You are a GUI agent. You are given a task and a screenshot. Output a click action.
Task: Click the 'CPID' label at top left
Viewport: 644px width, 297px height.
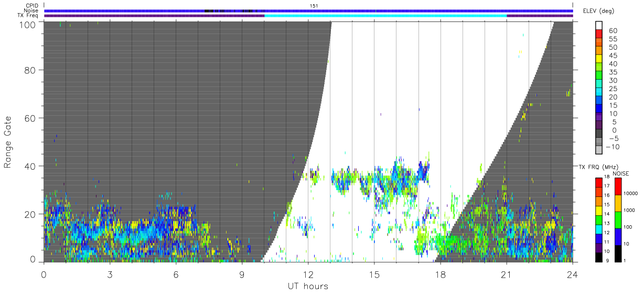tap(32, 6)
